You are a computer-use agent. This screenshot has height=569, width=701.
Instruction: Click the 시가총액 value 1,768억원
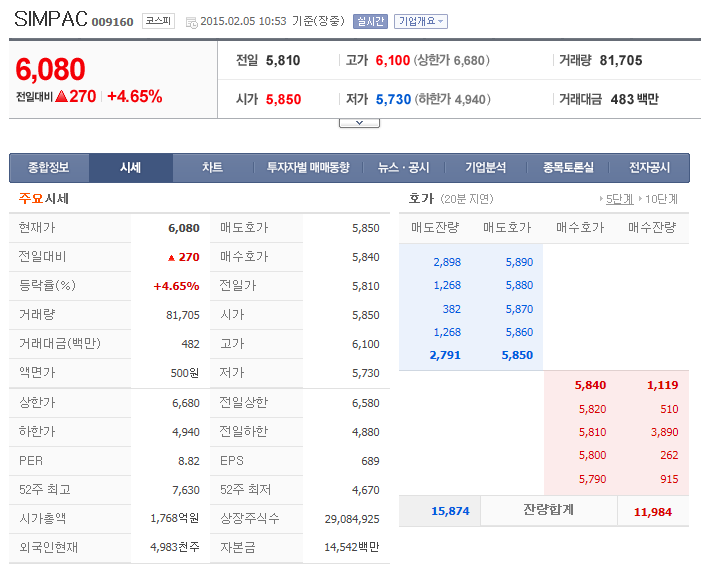175,518
